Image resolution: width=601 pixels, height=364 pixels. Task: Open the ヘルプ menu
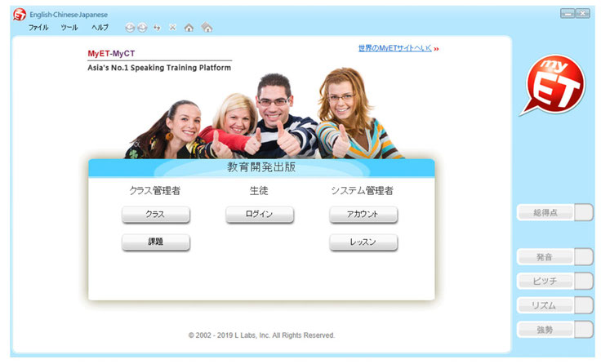pyautogui.click(x=100, y=28)
